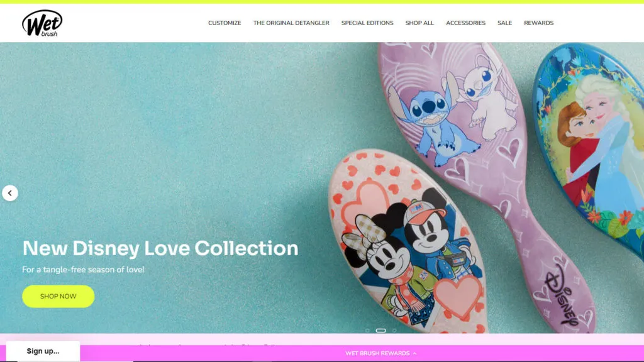
Task: Go to the previous slide arrow
Action: (x=10, y=193)
